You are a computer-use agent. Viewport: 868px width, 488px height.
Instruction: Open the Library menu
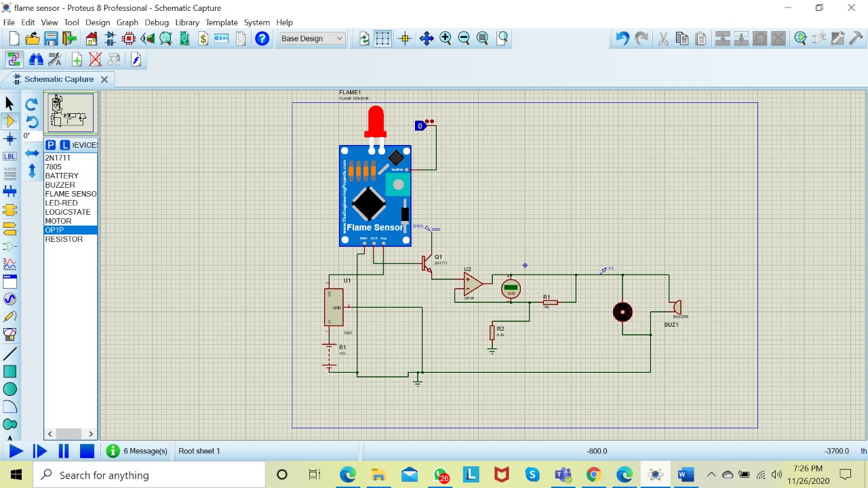[x=187, y=22]
